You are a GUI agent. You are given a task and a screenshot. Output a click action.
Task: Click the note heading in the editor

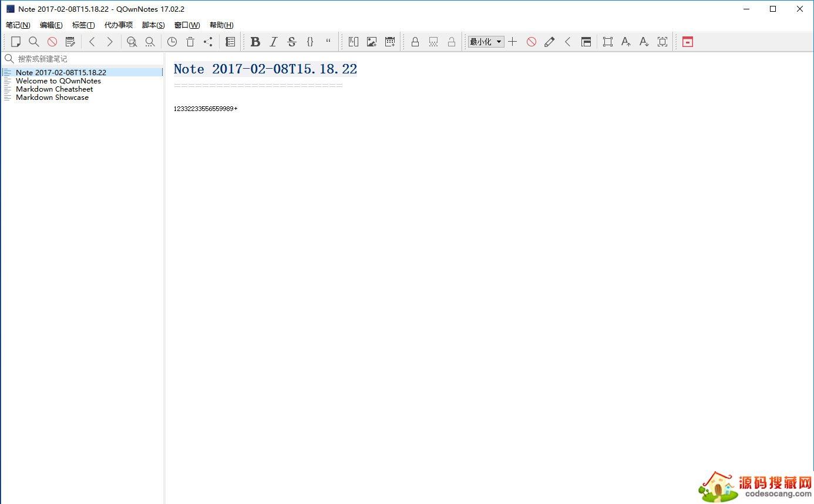coord(265,69)
